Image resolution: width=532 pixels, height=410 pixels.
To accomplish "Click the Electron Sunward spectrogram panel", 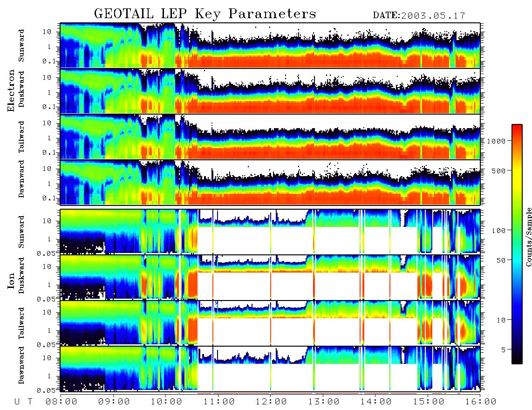I will [270, 45].
